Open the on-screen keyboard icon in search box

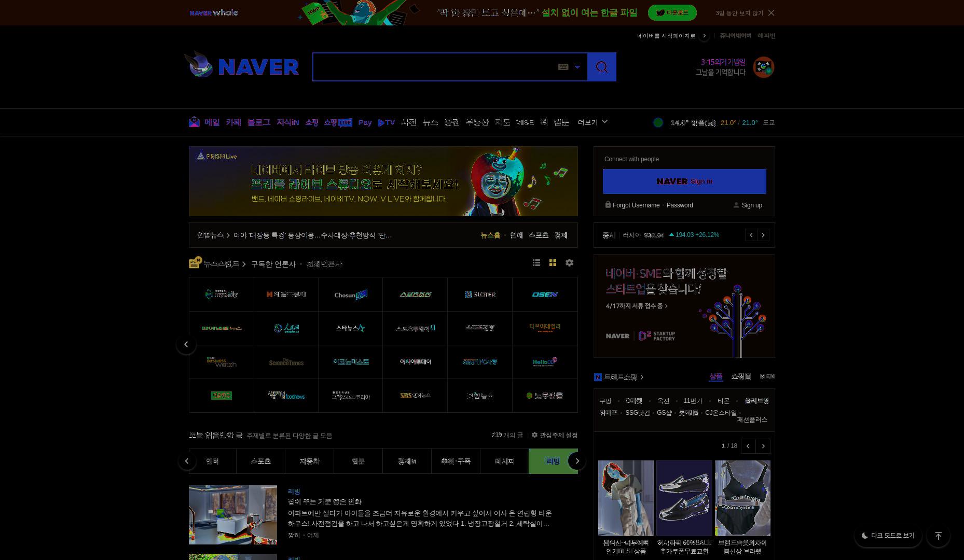pos(563,67)
